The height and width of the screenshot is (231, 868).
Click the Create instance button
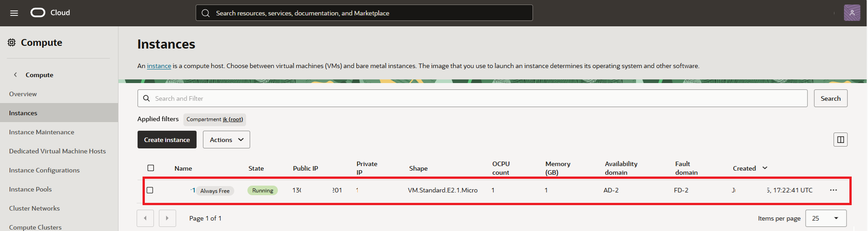click(167, 140)
